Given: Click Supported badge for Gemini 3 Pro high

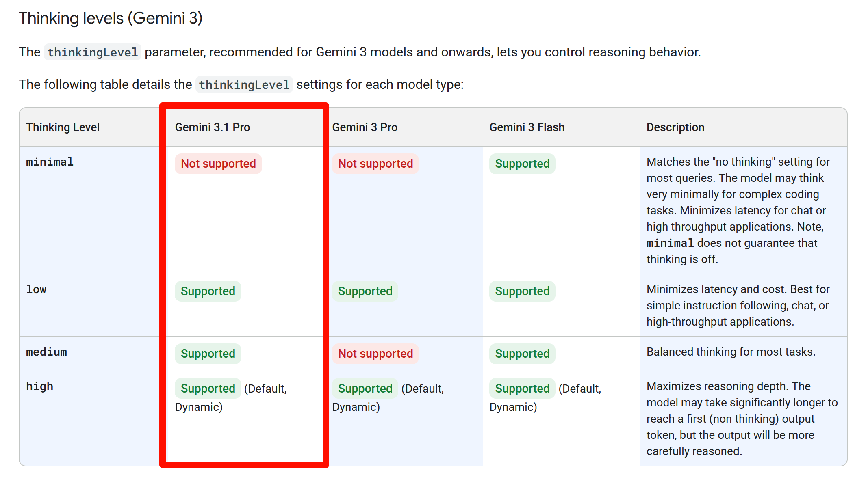Looking at the screenshot, I should [365, 389].
